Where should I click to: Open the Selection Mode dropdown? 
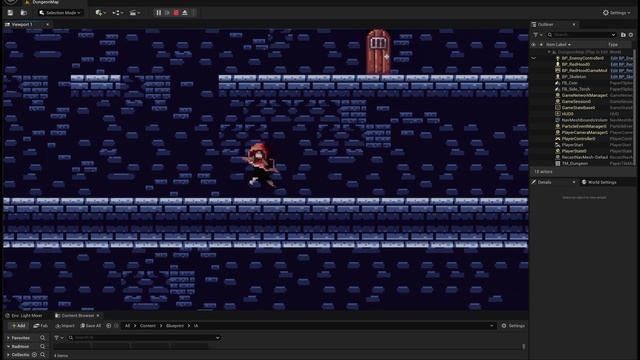[60, 13]
